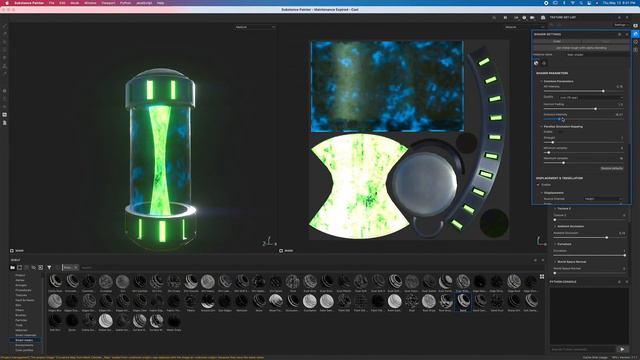
Task: Open the Python menu
Action: point(126,3)
